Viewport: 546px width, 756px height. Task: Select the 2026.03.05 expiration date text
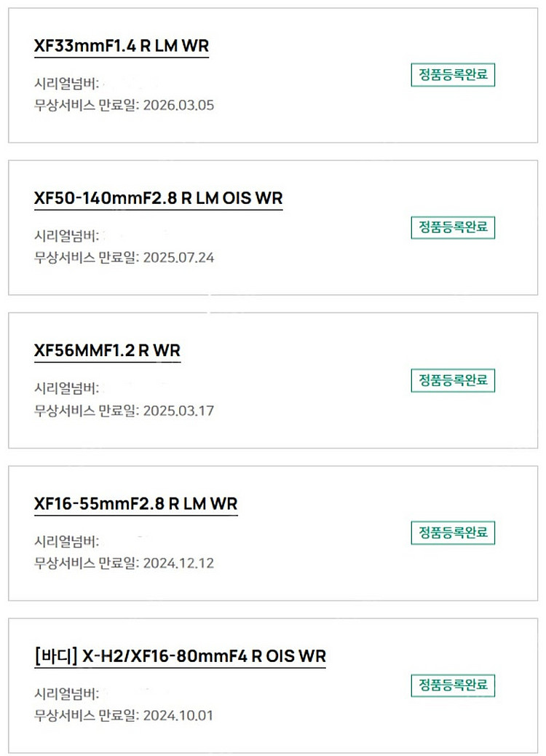(178, 105)
